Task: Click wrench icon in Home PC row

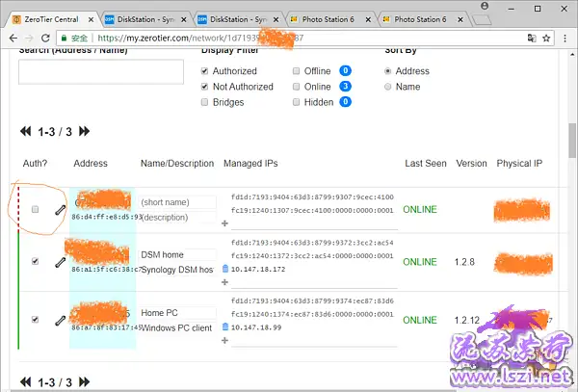Action: (61, 320)
